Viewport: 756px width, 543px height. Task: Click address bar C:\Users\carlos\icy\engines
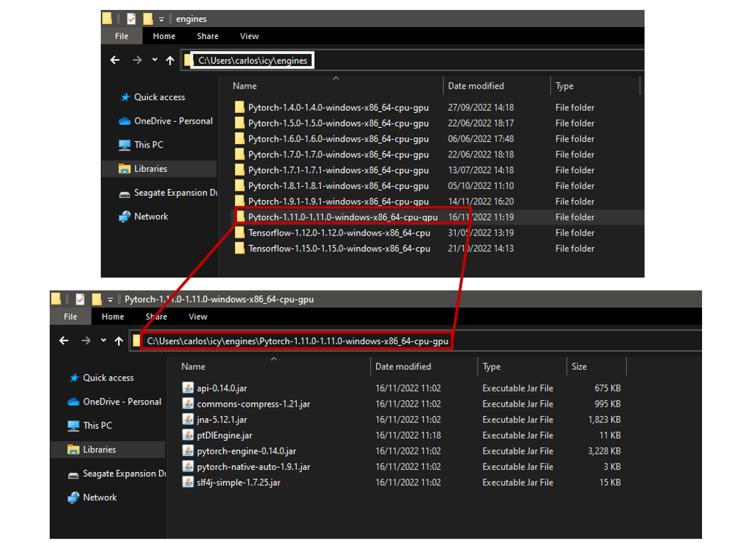253,60
